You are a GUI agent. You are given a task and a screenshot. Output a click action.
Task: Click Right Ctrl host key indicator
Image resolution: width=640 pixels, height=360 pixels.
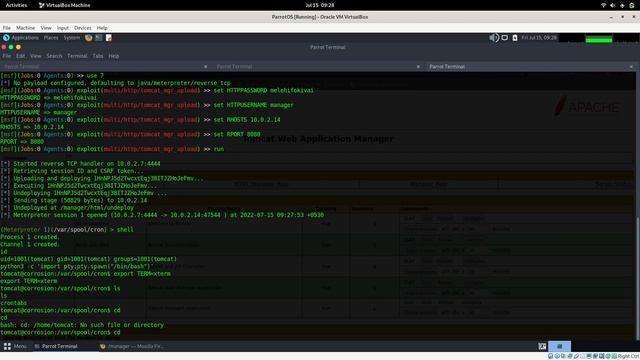pyautogui.click(x=628, y=356)
